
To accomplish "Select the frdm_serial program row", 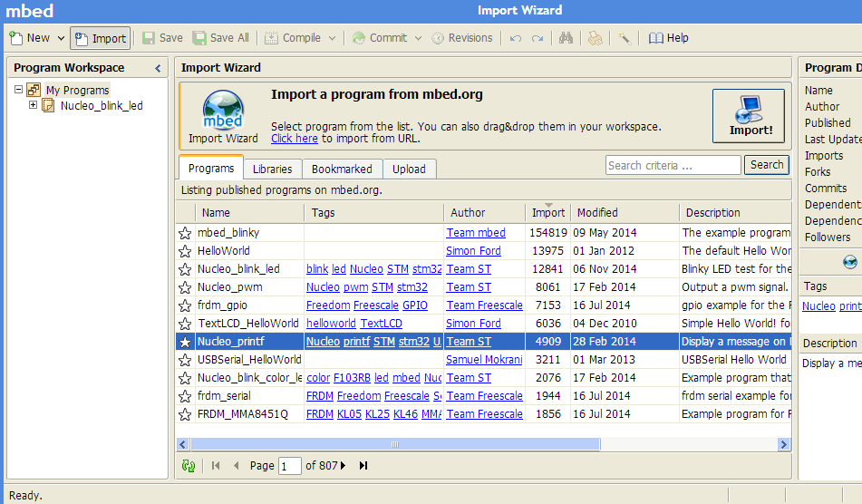I will point(484,396).
